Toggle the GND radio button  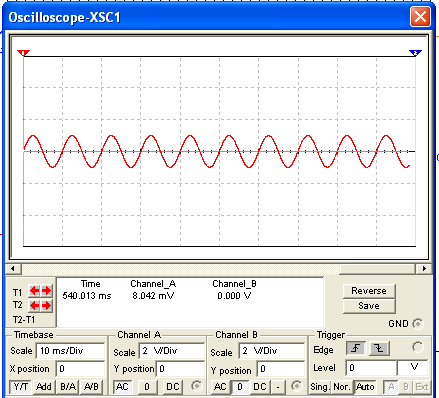point(417,324)
